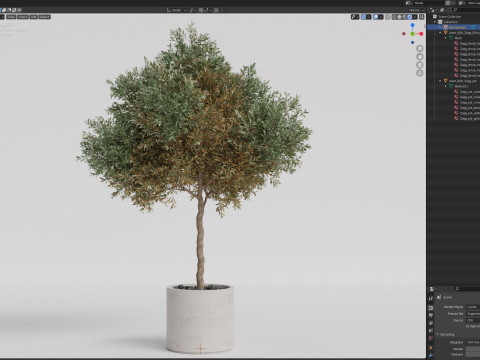This screenshot has width=480, height=360.
Task: Open the overlays settings dropdown arrow
Action: click(381, 17)
